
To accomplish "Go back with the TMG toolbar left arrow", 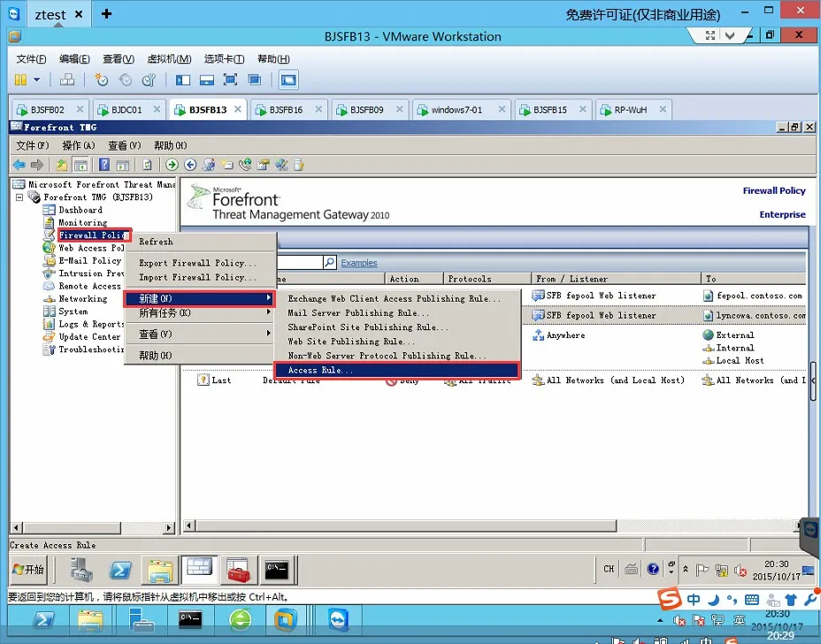I will (19, 165).
